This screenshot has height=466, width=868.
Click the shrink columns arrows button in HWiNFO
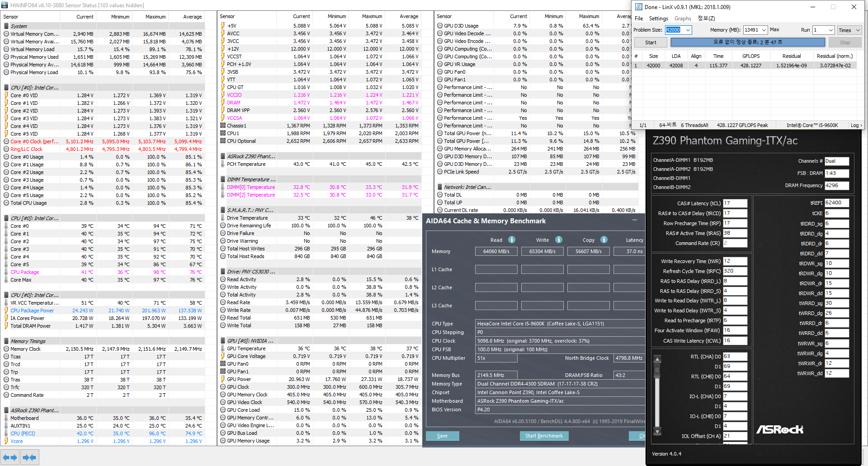pyautogui.click(x=29, y=457)
